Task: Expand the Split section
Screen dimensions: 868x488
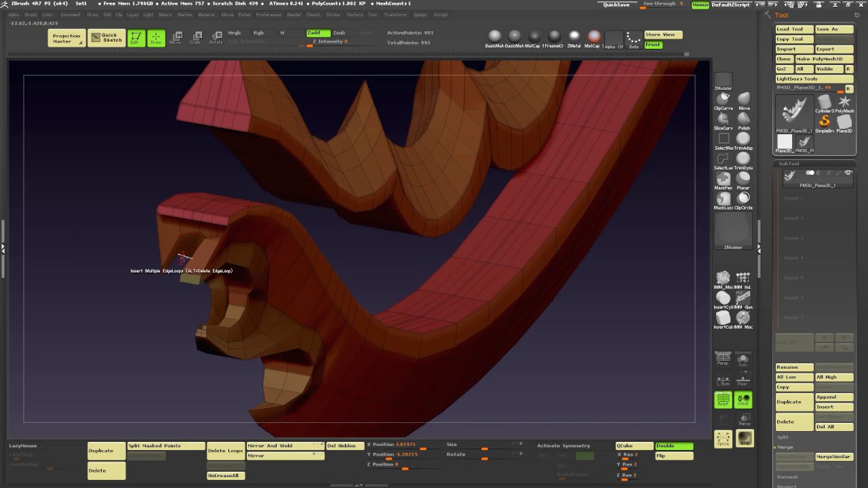Action: point(783,437)
